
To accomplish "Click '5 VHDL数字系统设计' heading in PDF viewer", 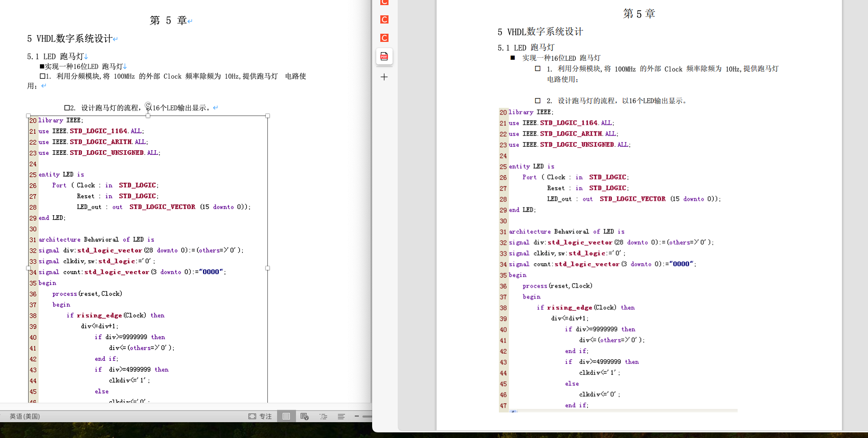I will 540,32.
